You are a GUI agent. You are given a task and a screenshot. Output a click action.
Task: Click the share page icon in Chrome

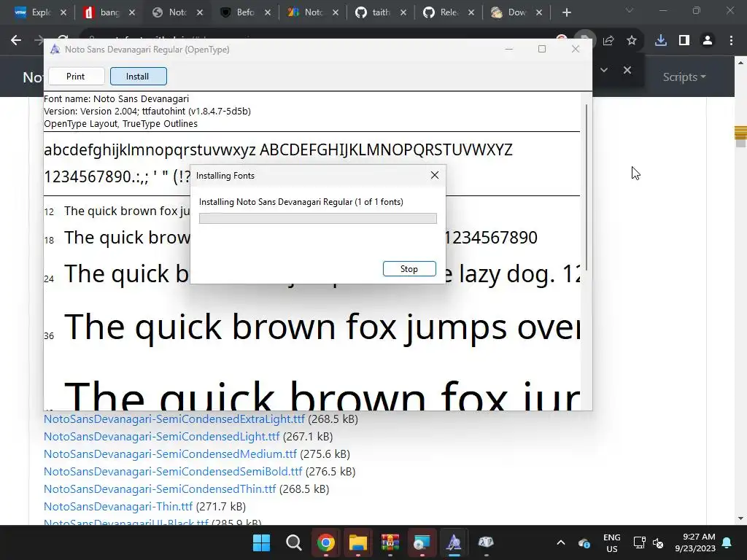pos(608,41)
